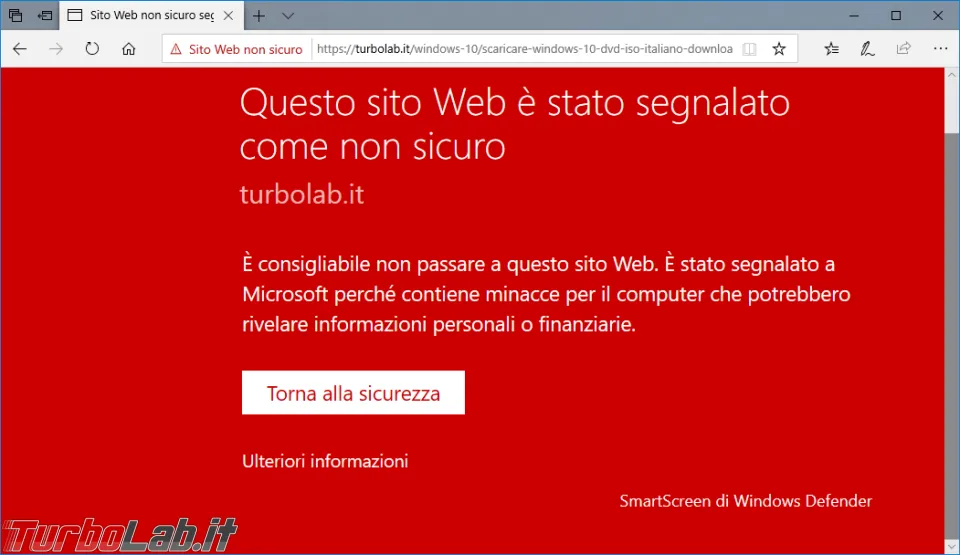The image size is (960, 555).
Task: Minimize the Edge window
Action: [854, 15]
